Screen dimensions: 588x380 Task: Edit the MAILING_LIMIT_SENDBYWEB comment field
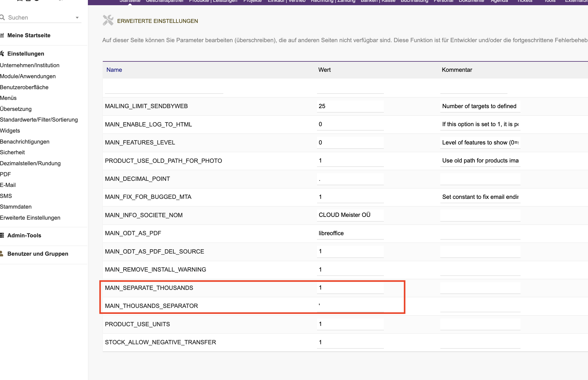click(480, 106)
